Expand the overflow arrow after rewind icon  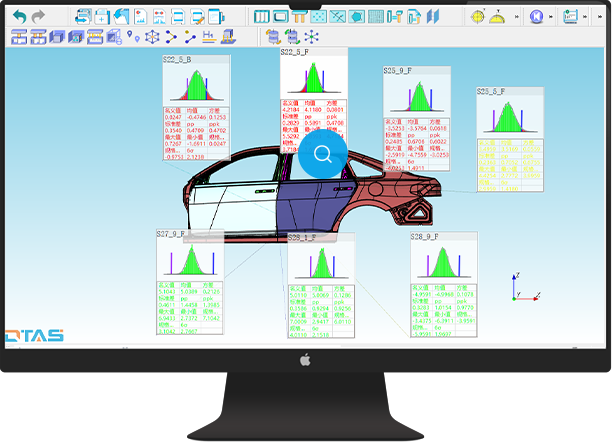click(x=551, y=17)
